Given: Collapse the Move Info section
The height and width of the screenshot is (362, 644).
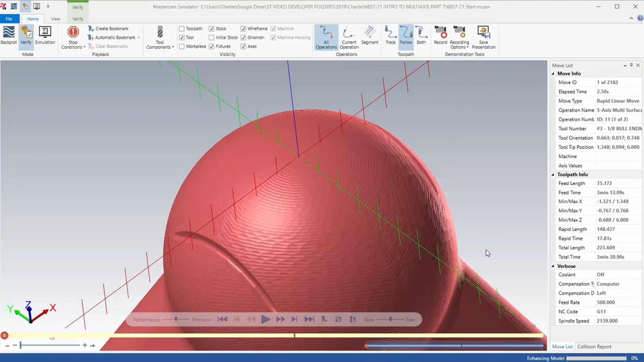Looking at the screenshot, I should click(554, 73).
